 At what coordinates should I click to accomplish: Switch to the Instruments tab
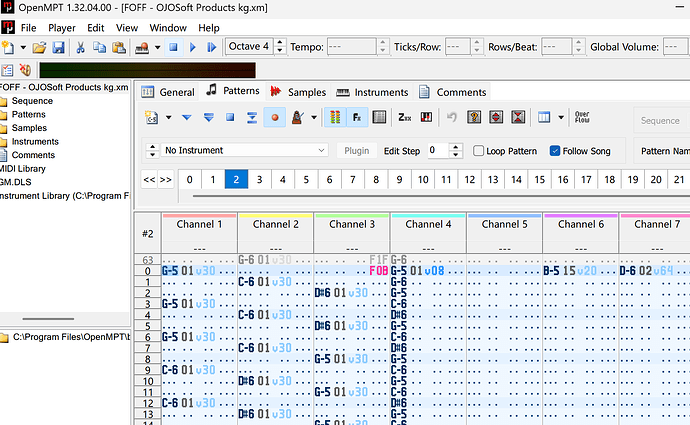click(372, 92)
